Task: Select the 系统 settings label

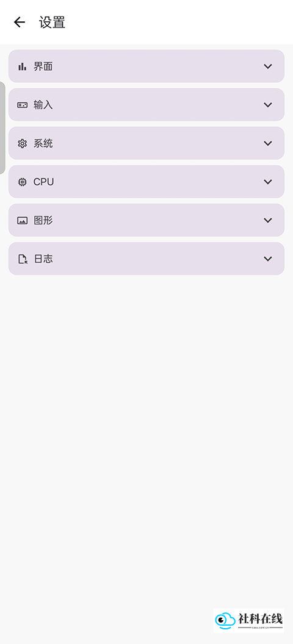Action: point(43,143)
